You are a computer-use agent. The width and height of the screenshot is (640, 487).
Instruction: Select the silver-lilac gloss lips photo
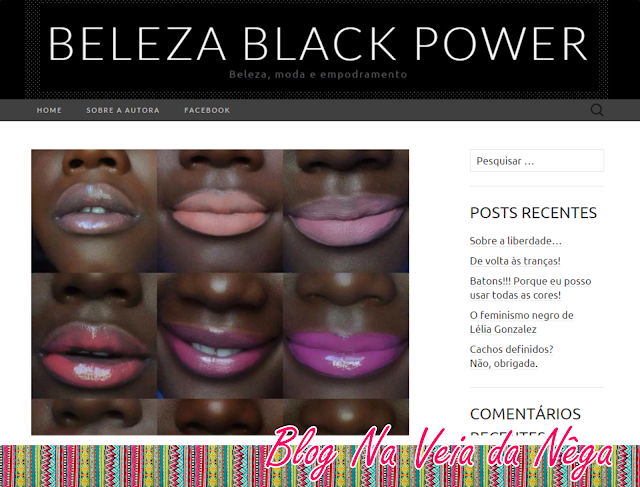(94, 211)
